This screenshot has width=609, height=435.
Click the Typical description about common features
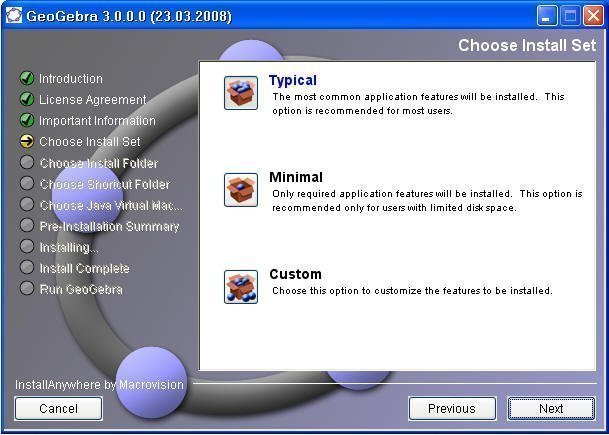point(418,104)
